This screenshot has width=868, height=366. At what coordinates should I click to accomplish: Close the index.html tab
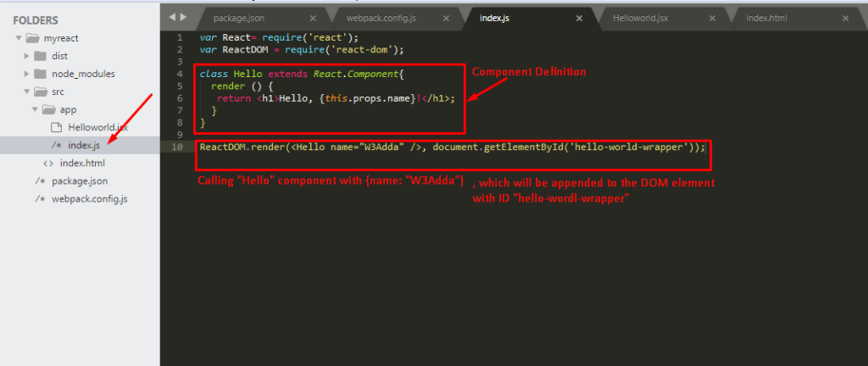point(846,19)
